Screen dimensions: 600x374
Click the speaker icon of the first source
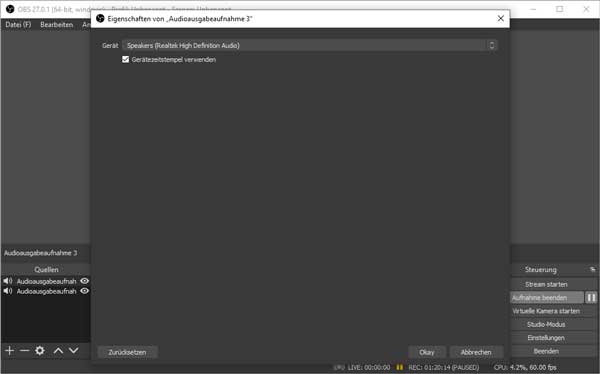pyautogui.click(x=8, y=281)
